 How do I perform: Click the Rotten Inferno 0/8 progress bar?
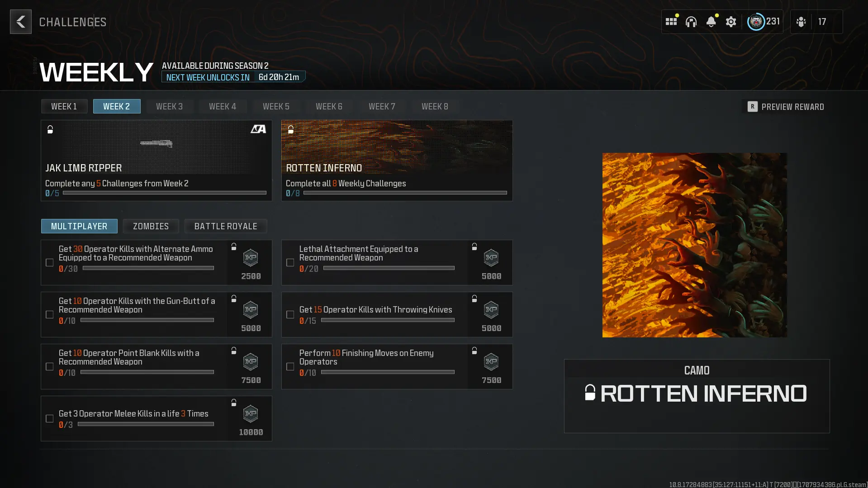click(404, 193)
